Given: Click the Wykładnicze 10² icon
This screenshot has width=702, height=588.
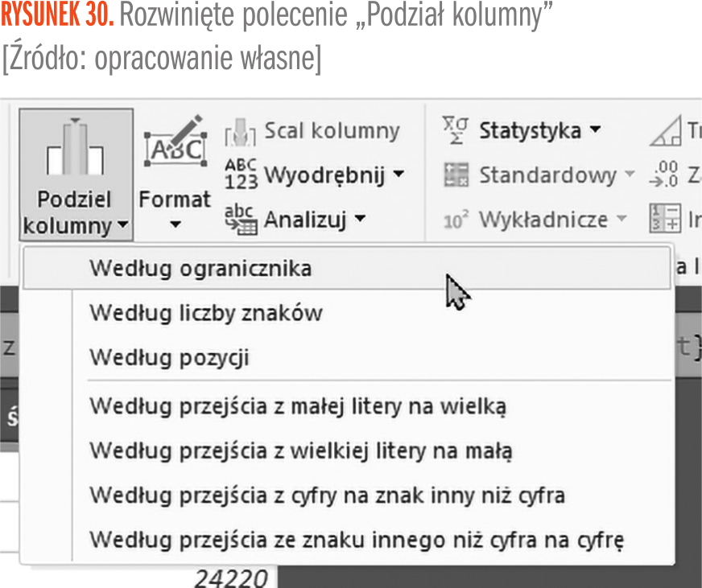Looking at the screenshot, I should [x=456, y=219].
